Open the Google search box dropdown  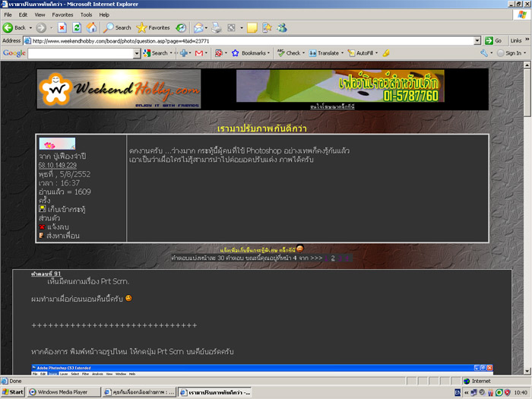point(137,53)
